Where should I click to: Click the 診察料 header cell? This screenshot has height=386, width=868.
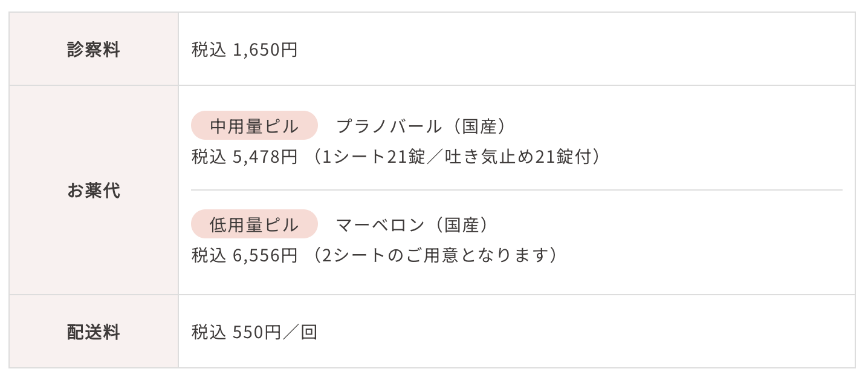pos(94,50)
